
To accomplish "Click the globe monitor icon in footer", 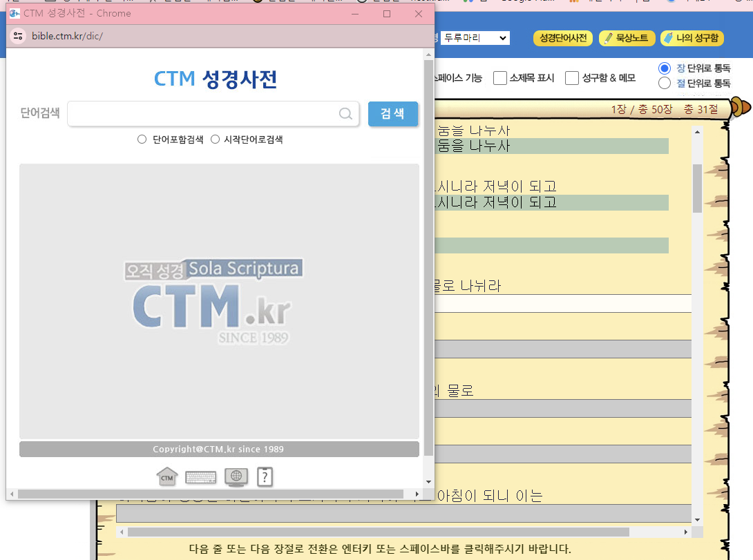I will (236, 477).
